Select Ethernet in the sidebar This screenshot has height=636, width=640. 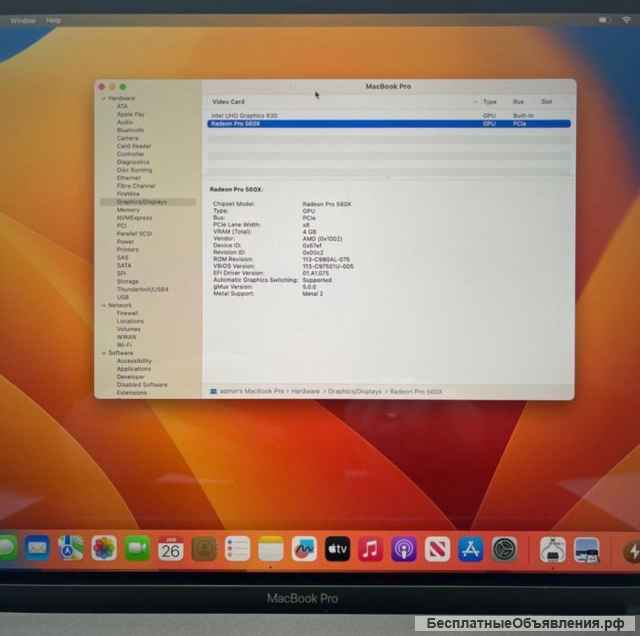click(x=129, y=178)
